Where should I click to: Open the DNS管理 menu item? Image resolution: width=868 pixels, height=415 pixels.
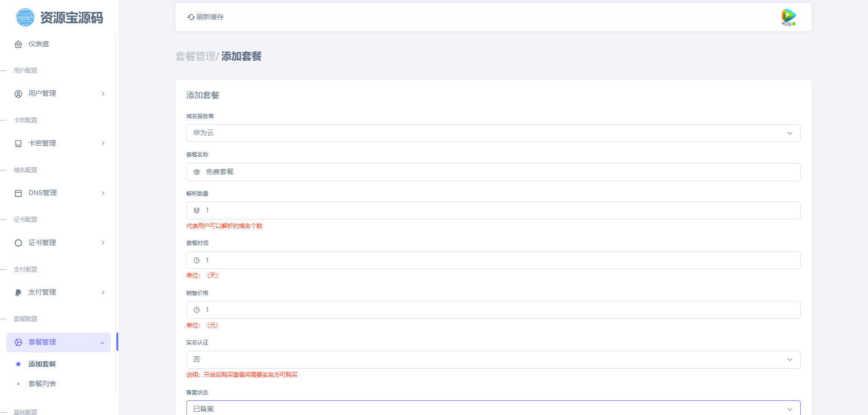[59, 193]
